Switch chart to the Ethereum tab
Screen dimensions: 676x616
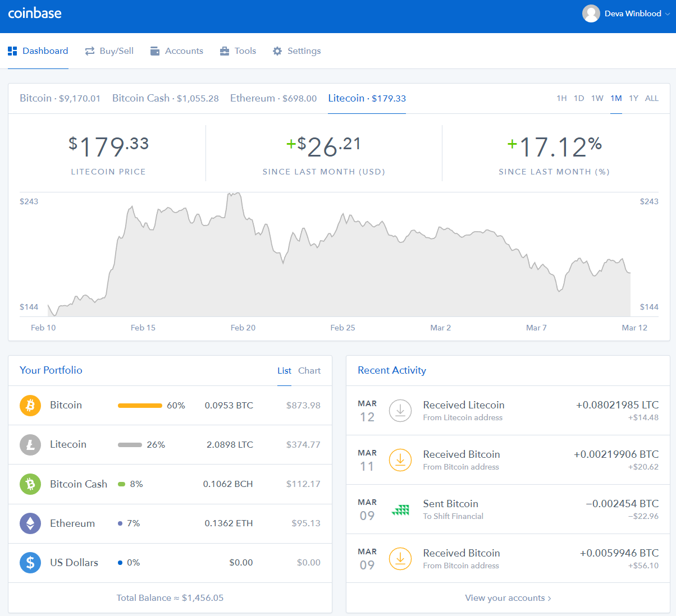[x=273, y=98]
